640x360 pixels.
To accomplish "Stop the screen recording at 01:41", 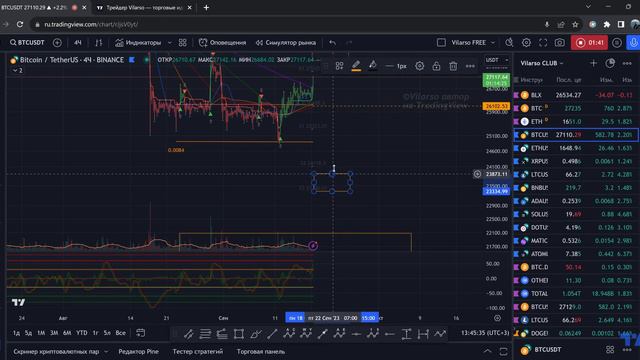I will 589,42.
